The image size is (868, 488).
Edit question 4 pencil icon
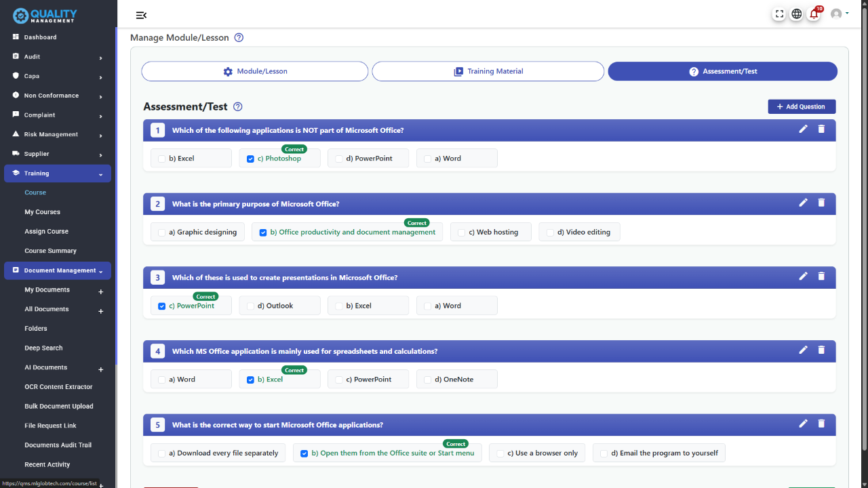pyautogui.click(x=804, y=350)
